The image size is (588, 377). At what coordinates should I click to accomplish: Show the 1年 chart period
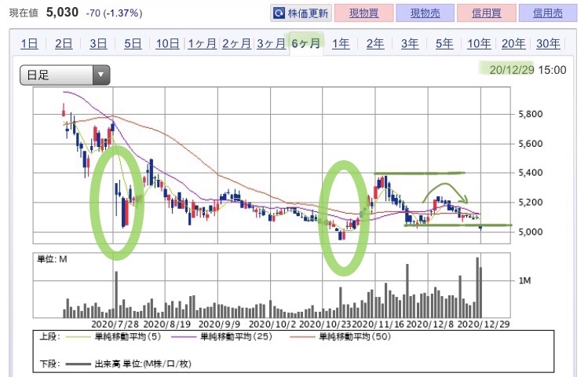tap(341, 43)
